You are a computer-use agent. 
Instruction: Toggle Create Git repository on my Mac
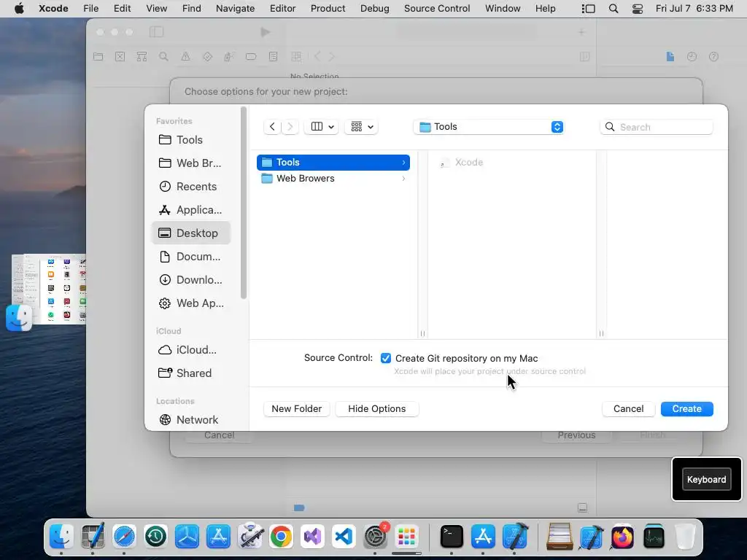[386, 358]
